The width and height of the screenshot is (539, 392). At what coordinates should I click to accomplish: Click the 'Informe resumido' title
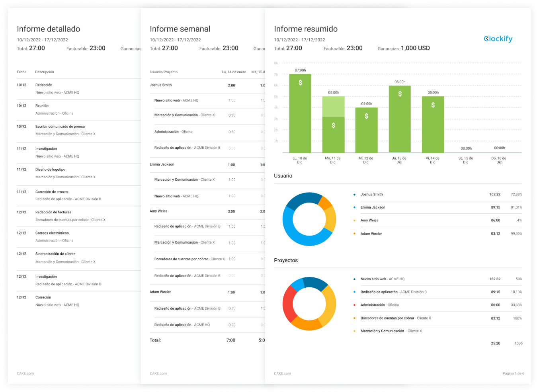306,29
